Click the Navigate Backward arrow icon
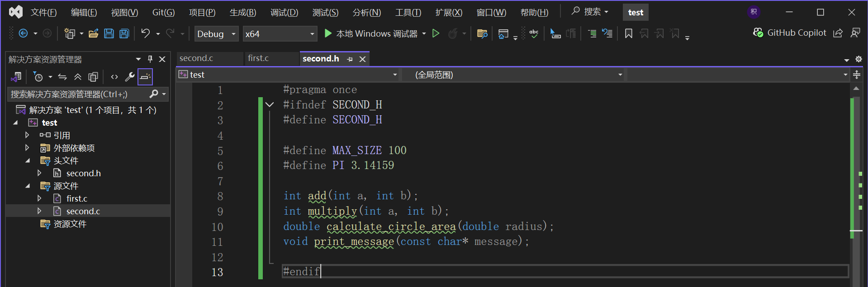Viewport: 868px width, 287px height. click(23, 33)
